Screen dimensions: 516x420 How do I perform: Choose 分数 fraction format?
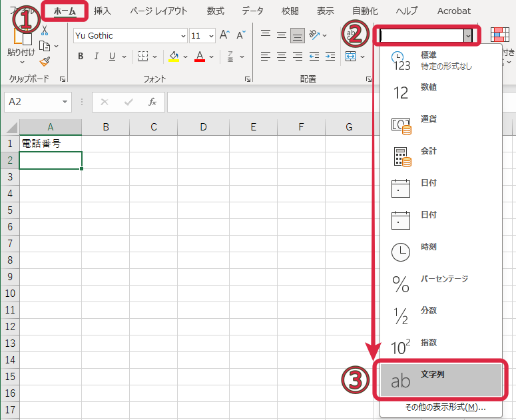coord(441,315)
